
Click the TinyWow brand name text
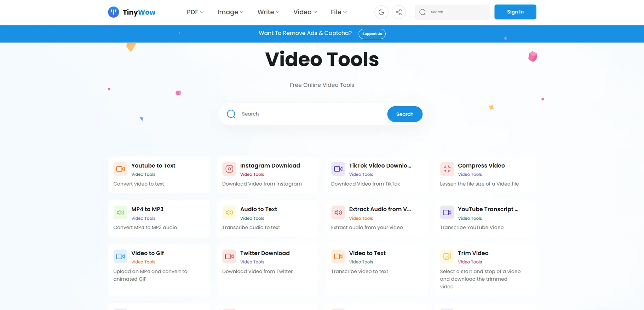(139, 12)
